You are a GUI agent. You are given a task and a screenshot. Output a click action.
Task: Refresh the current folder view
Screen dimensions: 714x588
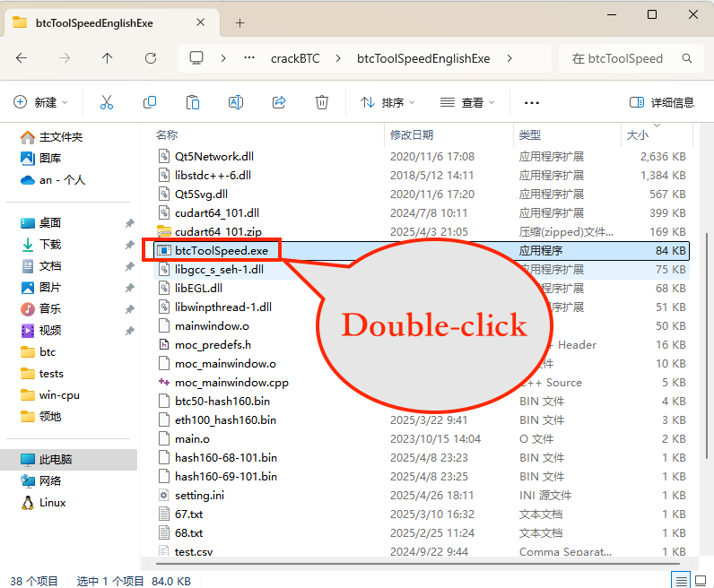click(x=151, y=58)
